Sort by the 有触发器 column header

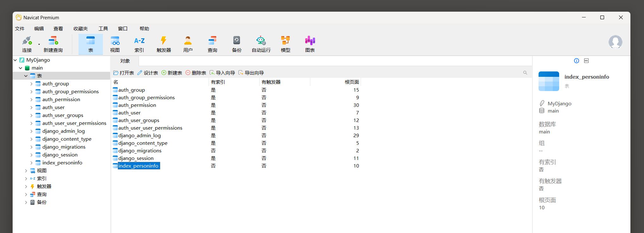[285, 82]
